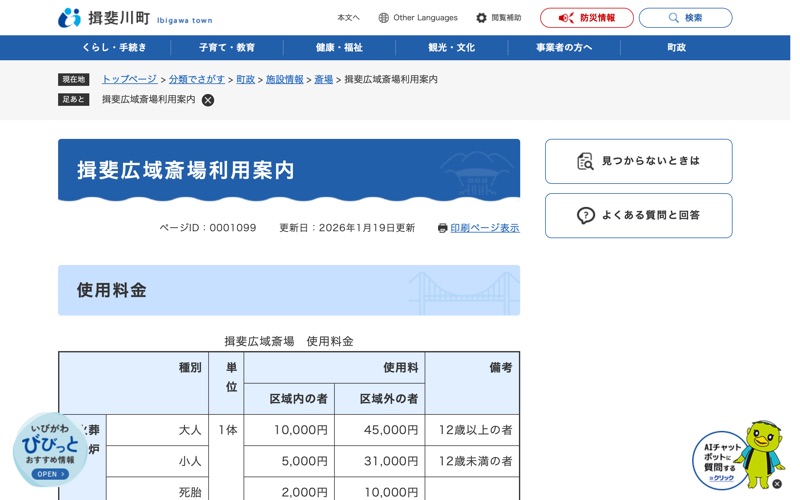The width and height of the screenshot is (800, 500).
Task: Click the megaphone icon in 防災情報
Action: coord(566,18)
